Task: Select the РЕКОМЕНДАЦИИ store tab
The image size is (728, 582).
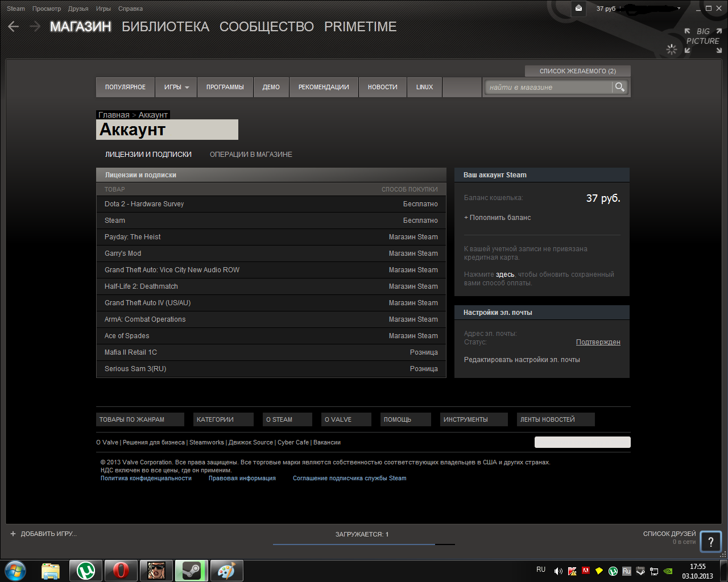Action: [x=324, y=87]
